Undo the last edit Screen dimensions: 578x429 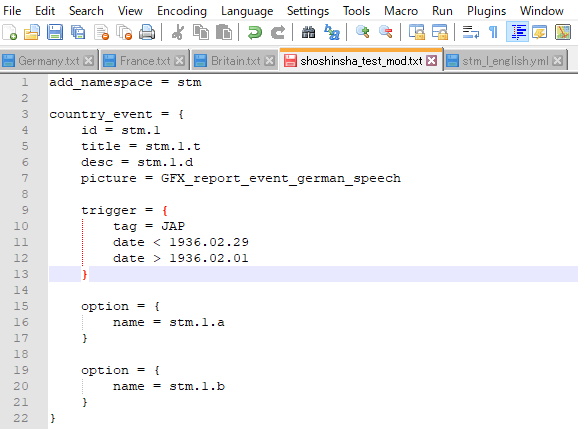[x=255, y=32]
